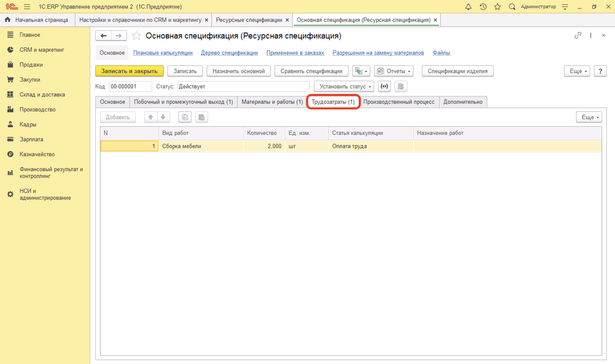Move the row down with the arrow icon

tap(163, 117)
